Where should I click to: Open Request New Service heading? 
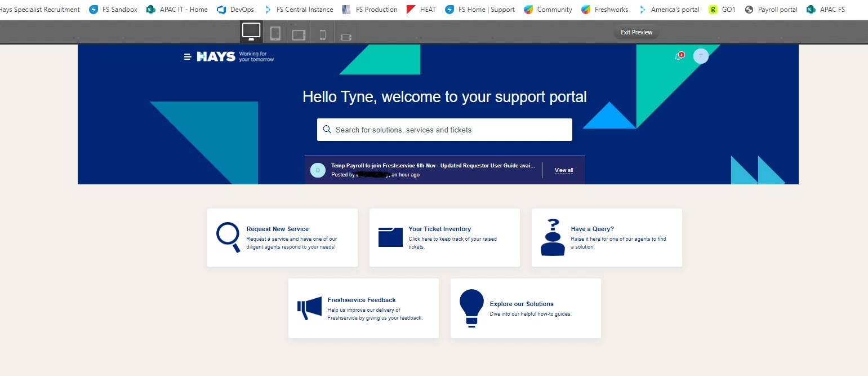point(278,229)
